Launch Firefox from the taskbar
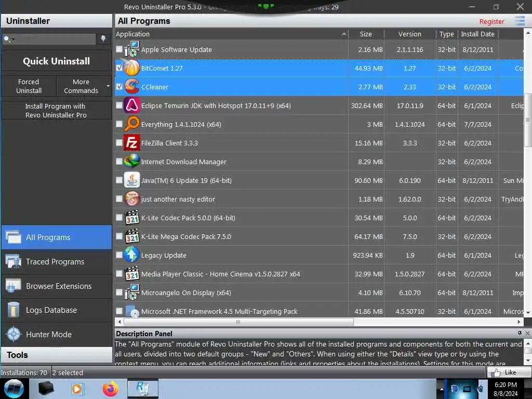 (x=110, y=389)
